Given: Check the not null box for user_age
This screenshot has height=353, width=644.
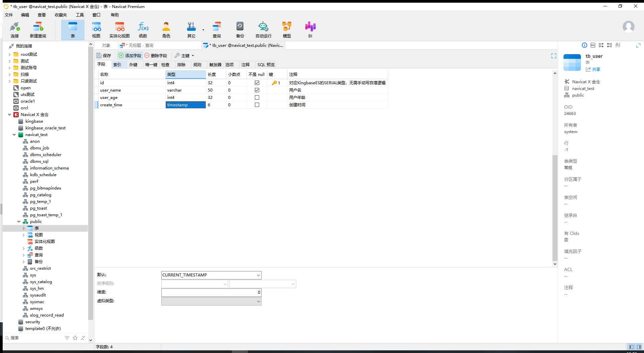Looking at the screenshot, I should [257, 98].
